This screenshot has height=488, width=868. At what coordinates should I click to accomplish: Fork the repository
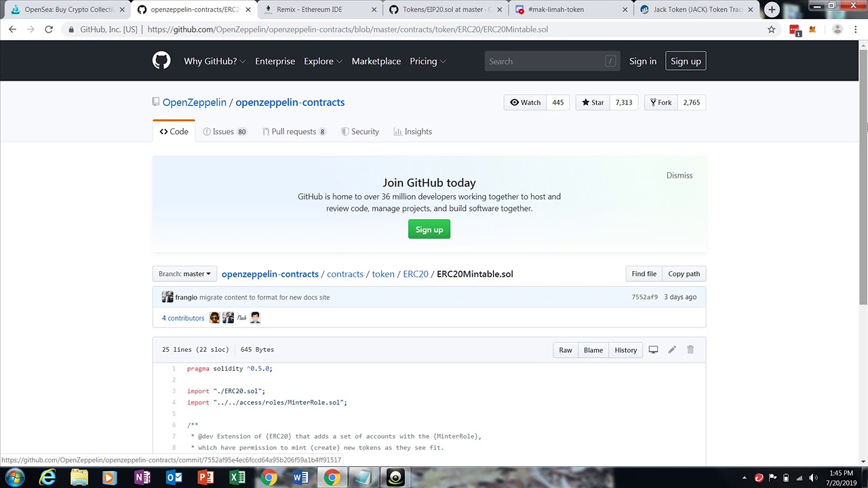coord(660,102)
